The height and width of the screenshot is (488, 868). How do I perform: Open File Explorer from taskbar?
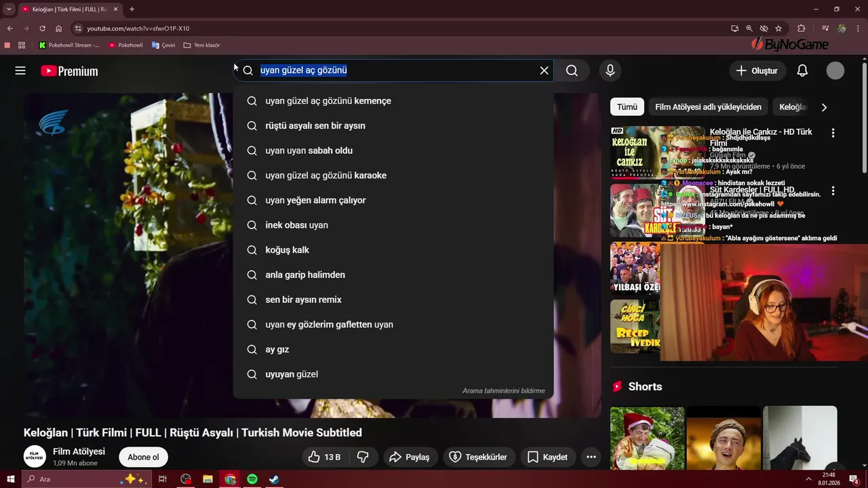tap(208, 479)
